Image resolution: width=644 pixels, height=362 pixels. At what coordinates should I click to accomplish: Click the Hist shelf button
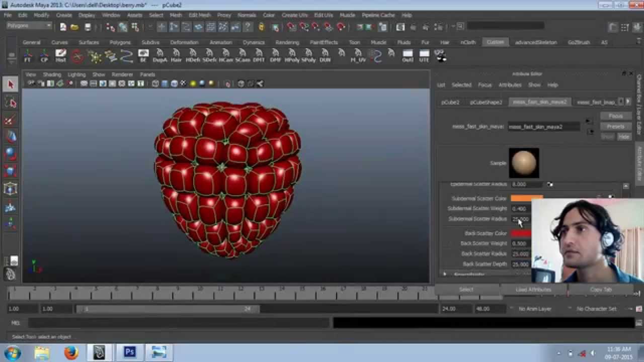coord(61,56)
